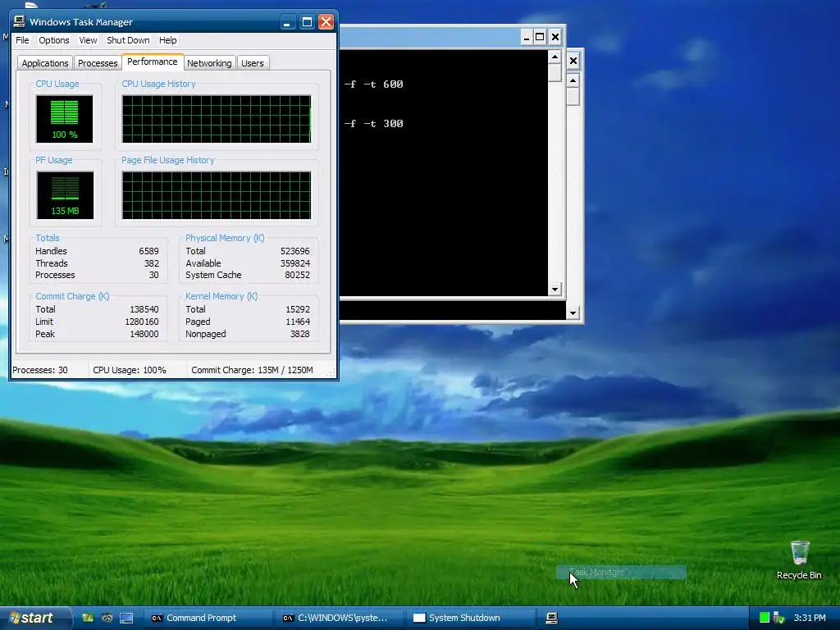This screenshot has width=840, height=630.
Task: Click the Show Desktop quick launch icon
Action: click(x=126, y=618)
